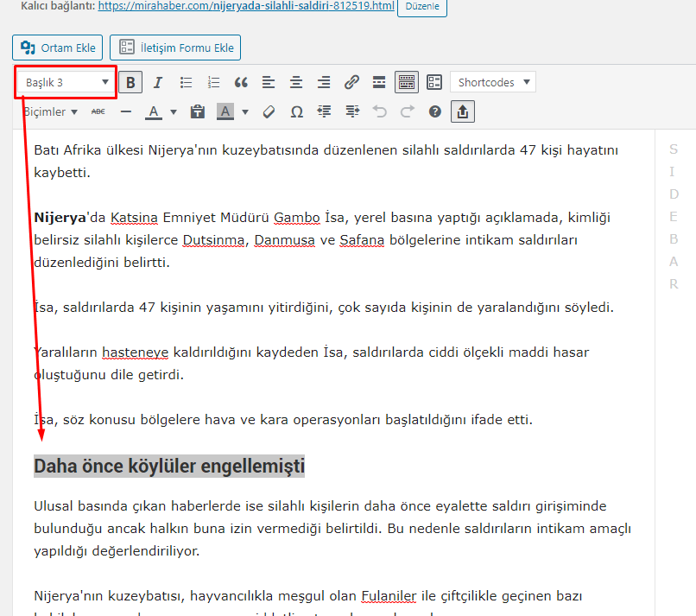Clear formatting with the eraser icon
This screenshot has width=696, height=616.
pyautogui.click(x=269, y=111)
